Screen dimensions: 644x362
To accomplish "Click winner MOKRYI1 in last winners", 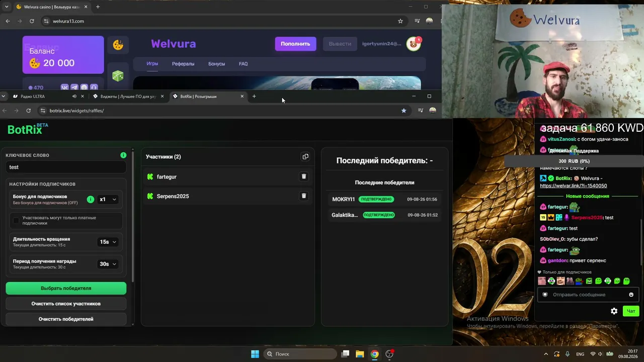I will (344, 200).
